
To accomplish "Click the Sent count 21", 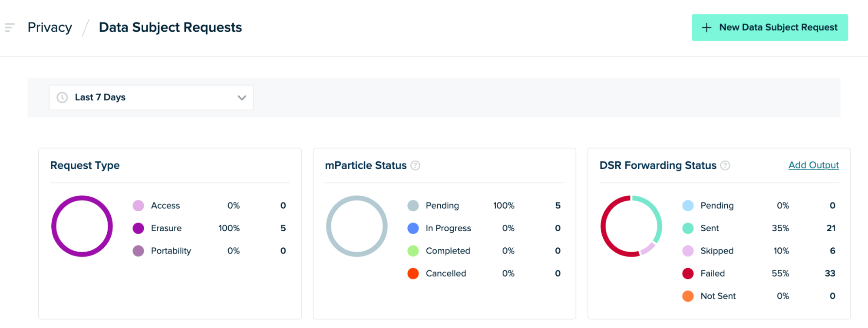I will pyautogui.click(x=831, y=228).
